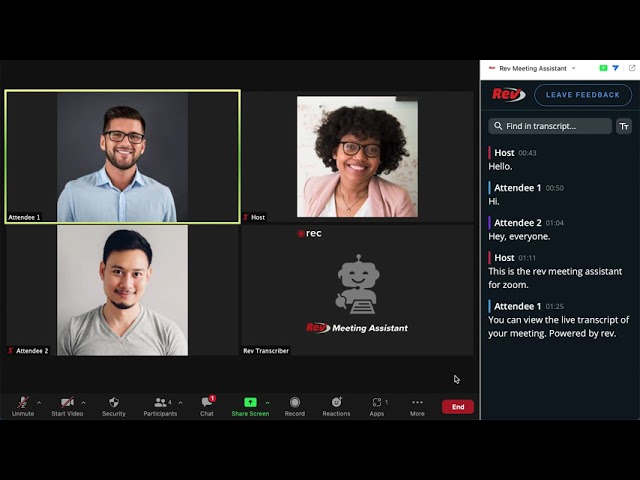Click the transcript text "This is the rev meeting assistant"

pos(555,271)
